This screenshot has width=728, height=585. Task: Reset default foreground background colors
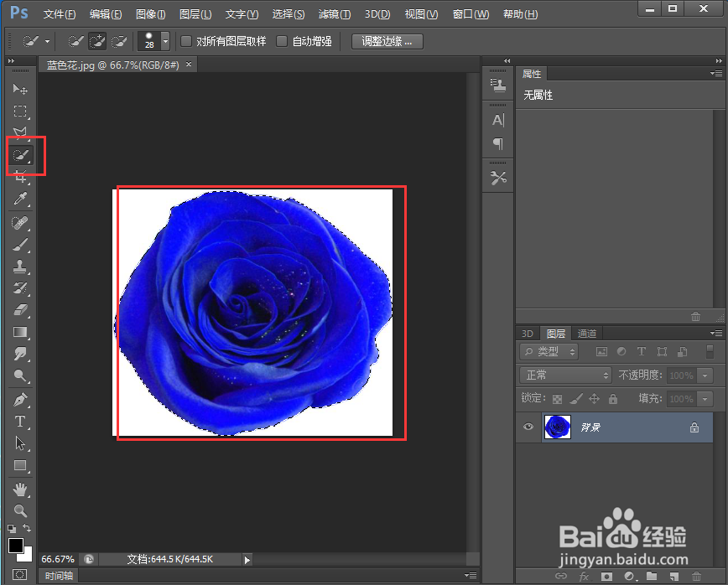point(12,528)
